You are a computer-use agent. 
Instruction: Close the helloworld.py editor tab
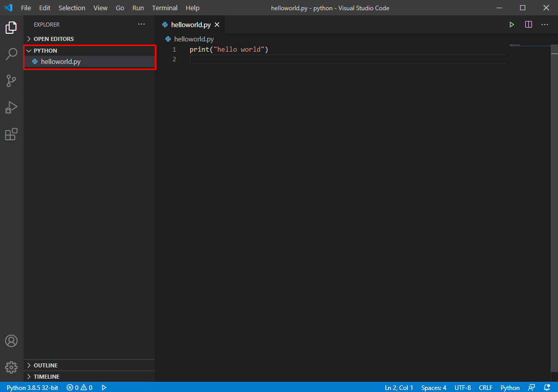(217, 25)
